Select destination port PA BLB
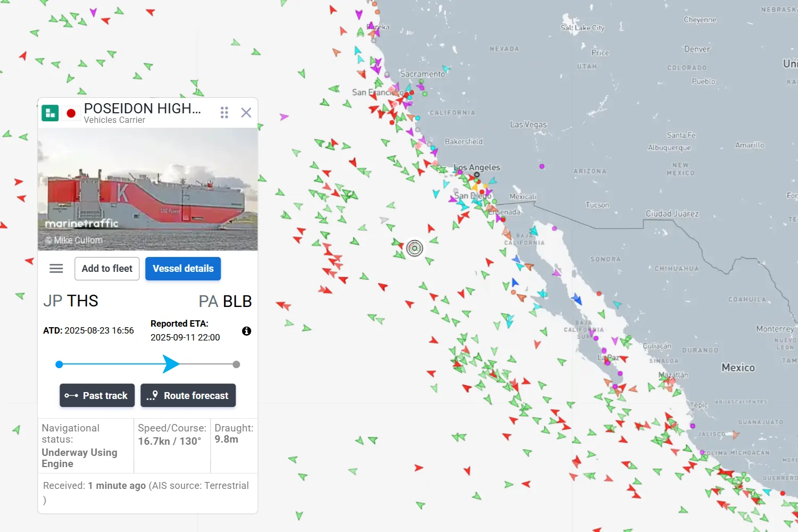798x532 pixels. [225, 301]
